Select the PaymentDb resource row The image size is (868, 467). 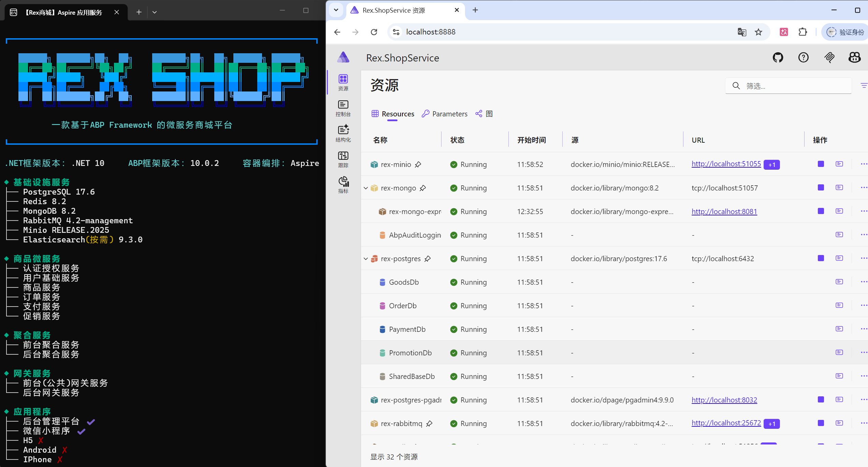614,329
